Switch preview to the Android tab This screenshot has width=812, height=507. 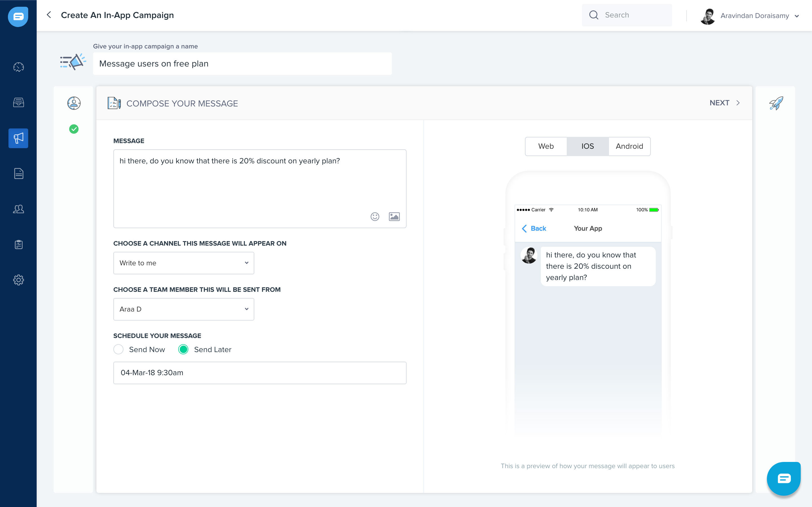[629, 146]
